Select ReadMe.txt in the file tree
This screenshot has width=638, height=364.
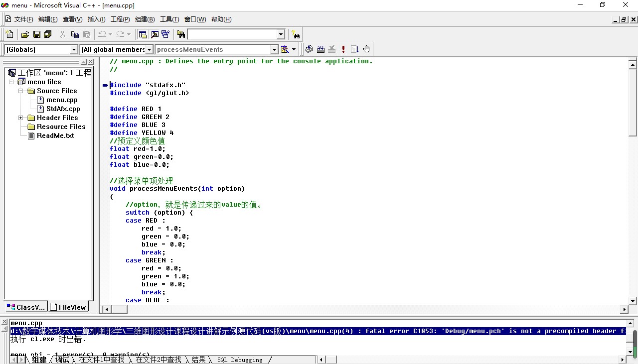coord(55,136)
